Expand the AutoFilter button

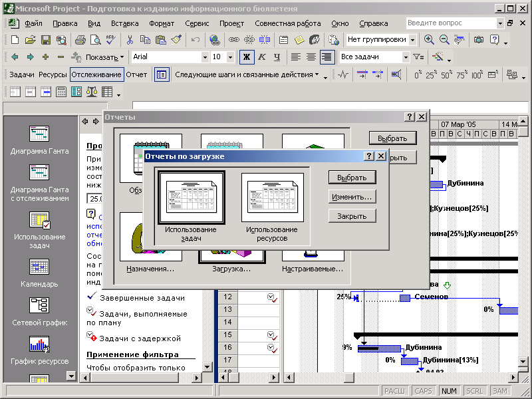click(x=418, y=57)
